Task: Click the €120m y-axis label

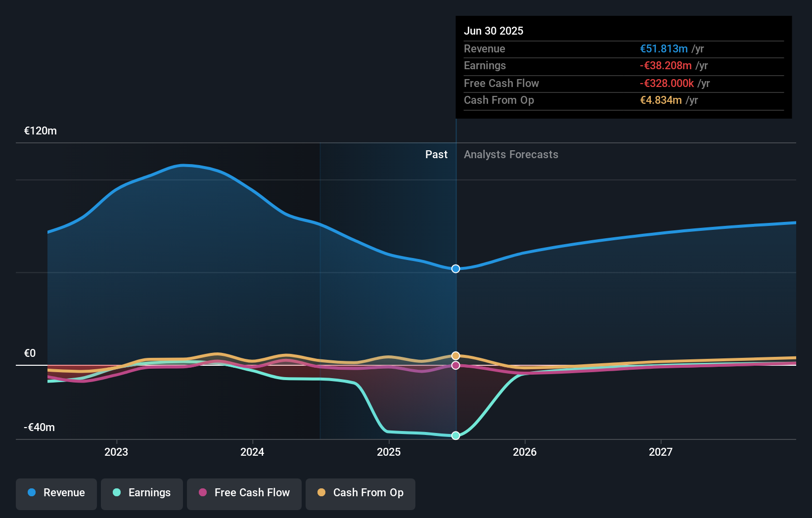Action: pyautogui.click(x=41, y=131)
